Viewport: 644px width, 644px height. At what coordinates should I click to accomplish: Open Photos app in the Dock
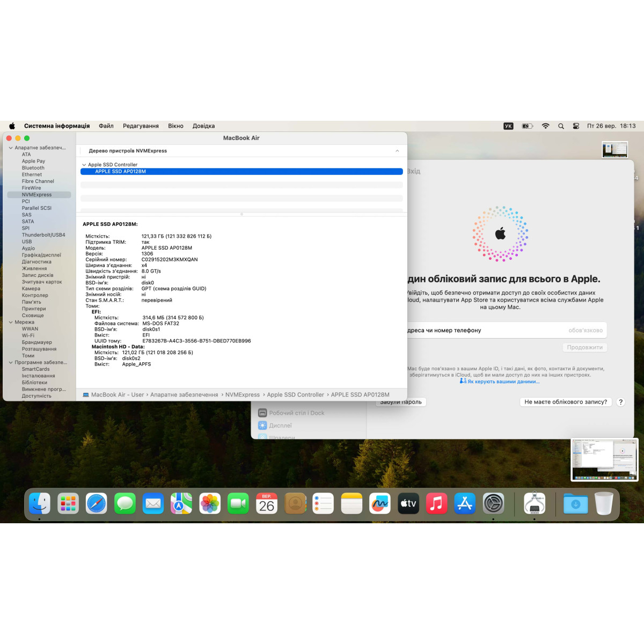[210, 503]
